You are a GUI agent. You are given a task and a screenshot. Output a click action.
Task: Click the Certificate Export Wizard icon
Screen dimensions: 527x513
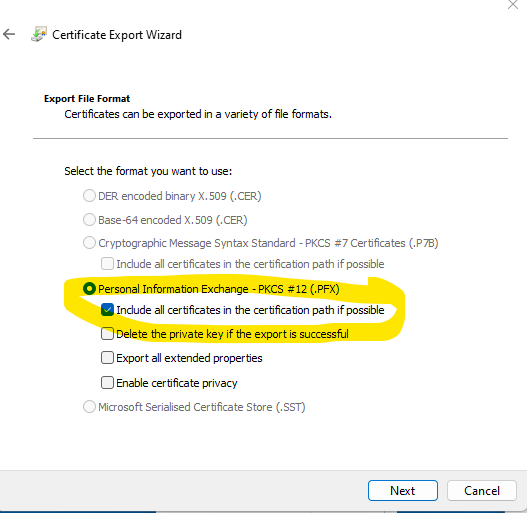[39, 34]
